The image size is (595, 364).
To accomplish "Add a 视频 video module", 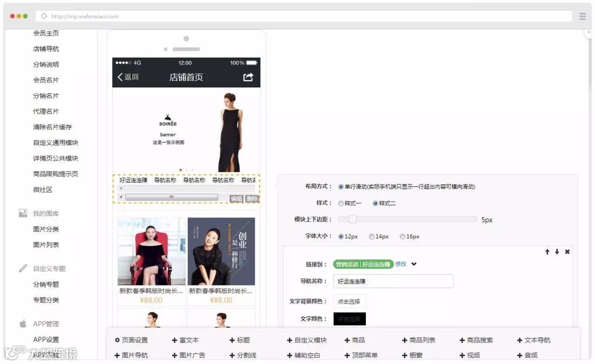I will [470, 355].
